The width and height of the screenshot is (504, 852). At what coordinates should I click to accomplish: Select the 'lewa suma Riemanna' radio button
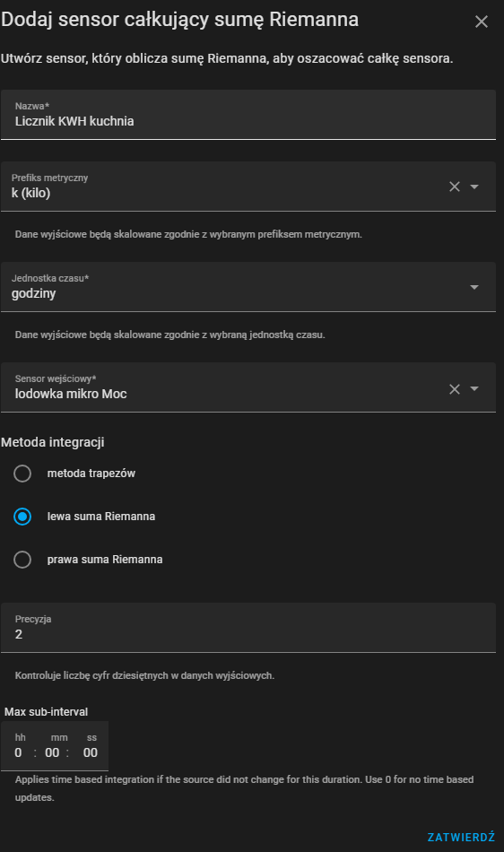tap(22, 517)
